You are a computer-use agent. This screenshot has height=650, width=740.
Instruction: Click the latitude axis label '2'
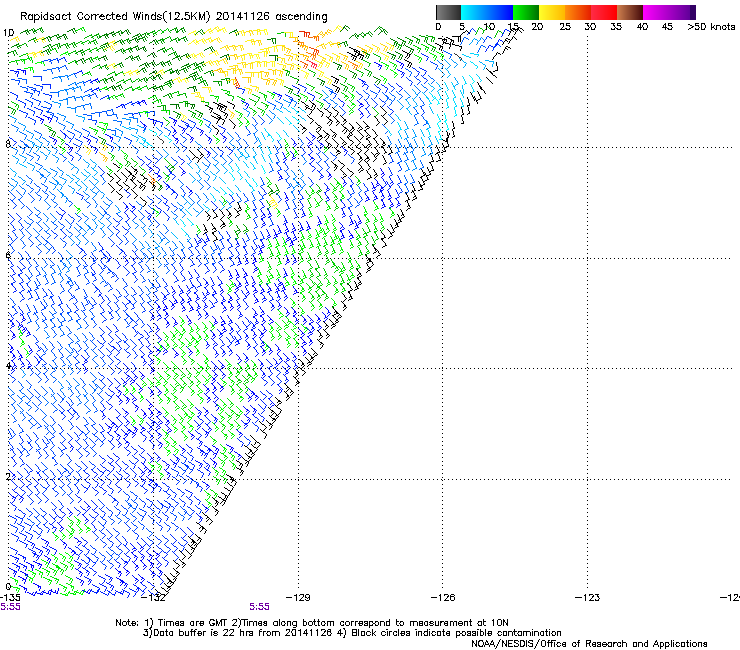point(8,476)
